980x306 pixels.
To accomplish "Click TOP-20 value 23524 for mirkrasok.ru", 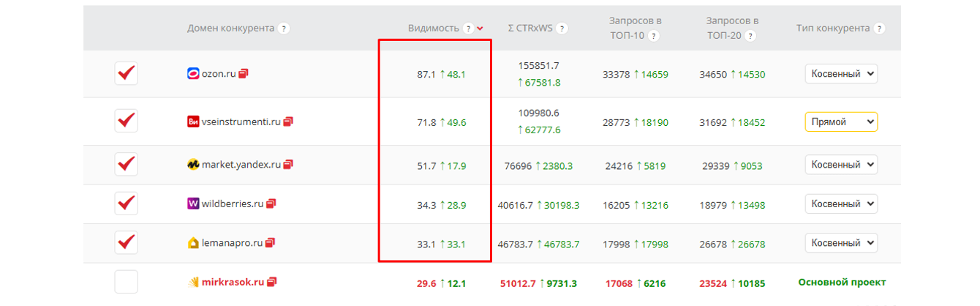I will pos(713,283).
